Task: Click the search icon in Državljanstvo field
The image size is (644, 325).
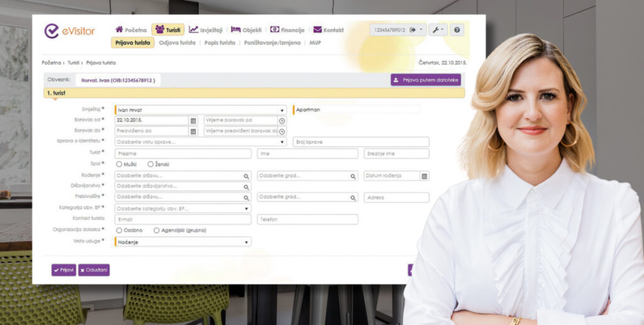Action: pos(246,187)
